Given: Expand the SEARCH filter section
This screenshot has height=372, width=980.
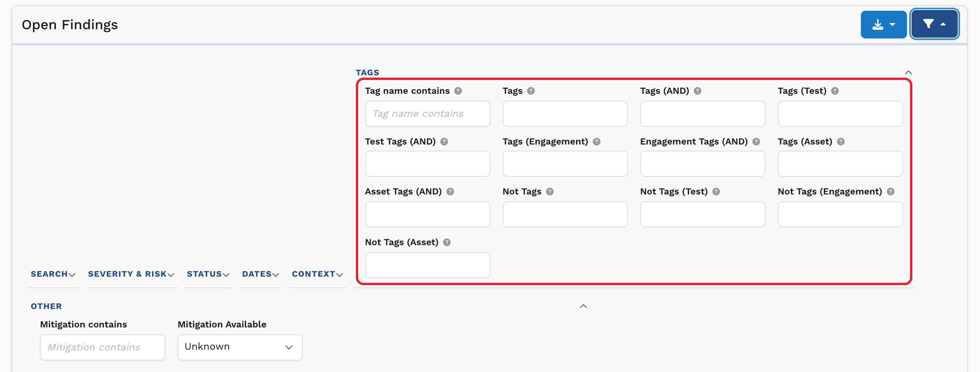Looking at the screenshot, I should 53,274.
